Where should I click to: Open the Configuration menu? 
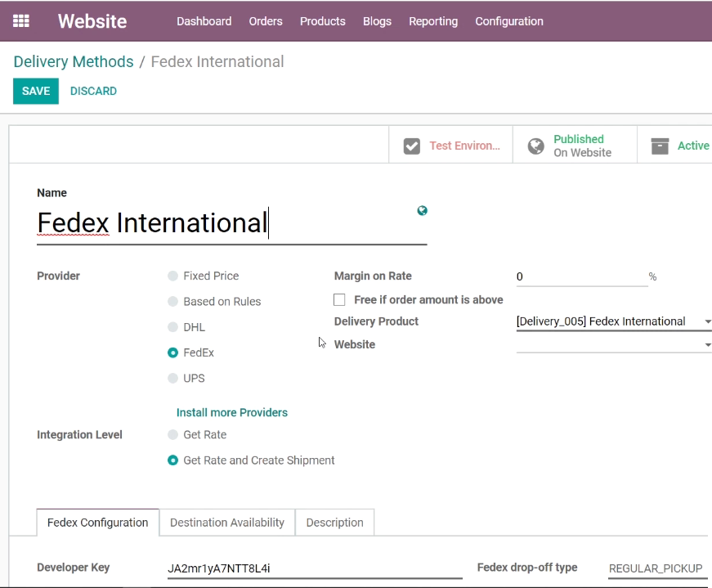tap(509, 21)
